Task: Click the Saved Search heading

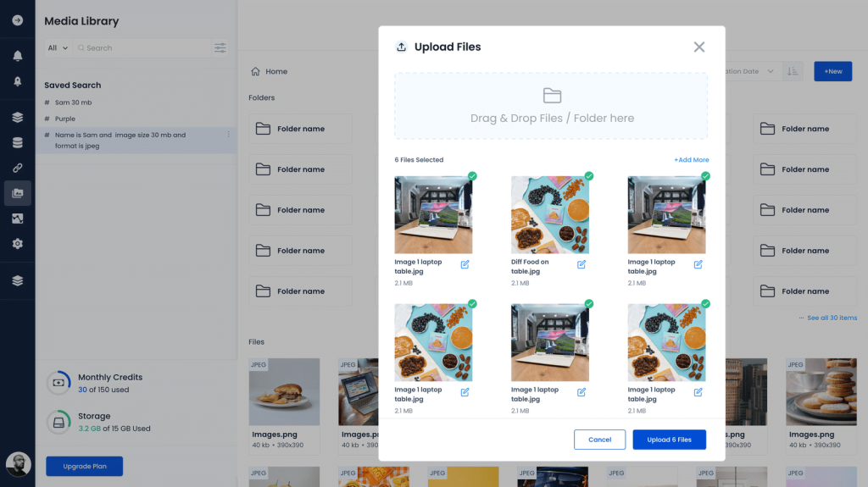Action: [x=73, y=86]
